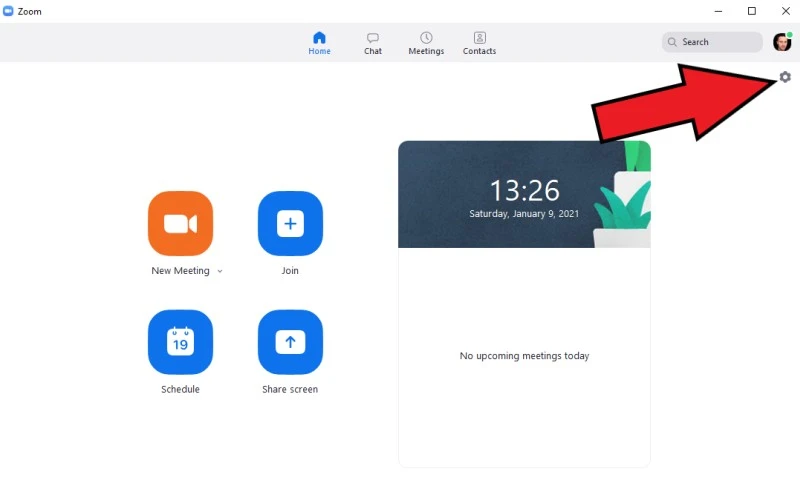Switch to the Home tab
The height and width of the screenshot is (480, 800).
(319, 43)
